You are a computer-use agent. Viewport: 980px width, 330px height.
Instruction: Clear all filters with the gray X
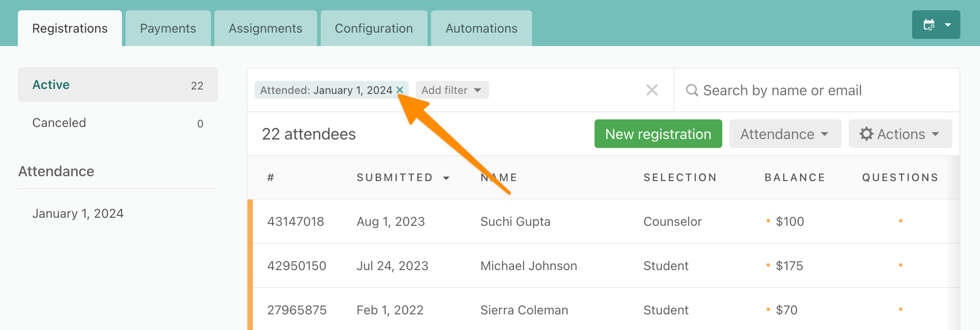652,90
